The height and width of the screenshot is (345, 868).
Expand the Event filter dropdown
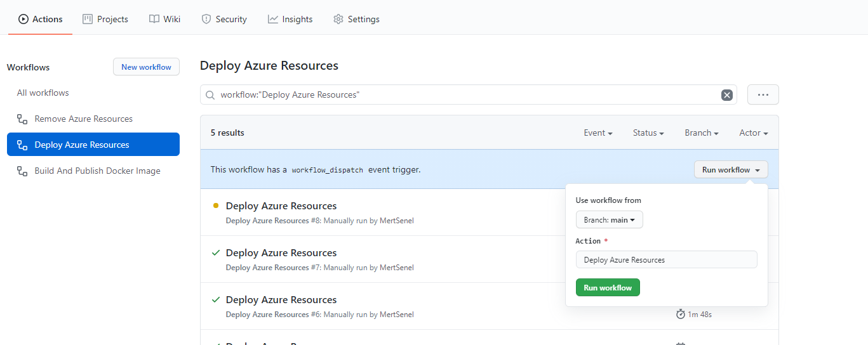[598, 133]
